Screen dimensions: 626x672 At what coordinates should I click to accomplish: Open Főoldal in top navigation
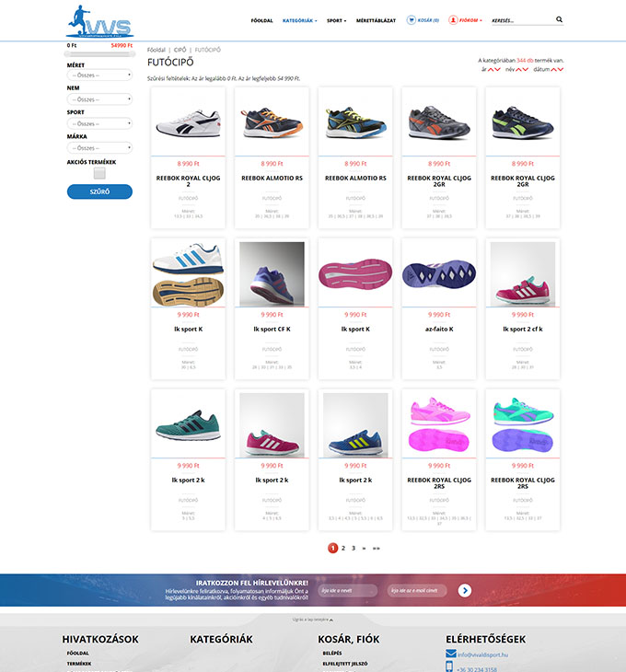tap(261, 20)
